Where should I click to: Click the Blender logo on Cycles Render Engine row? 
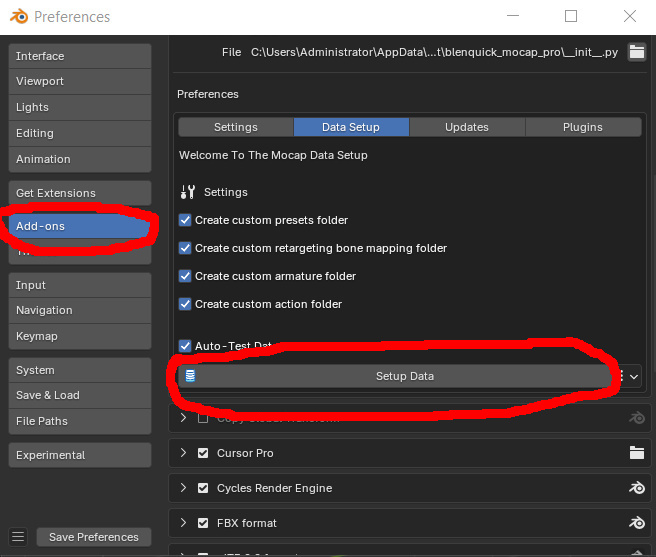click(637, 488)
